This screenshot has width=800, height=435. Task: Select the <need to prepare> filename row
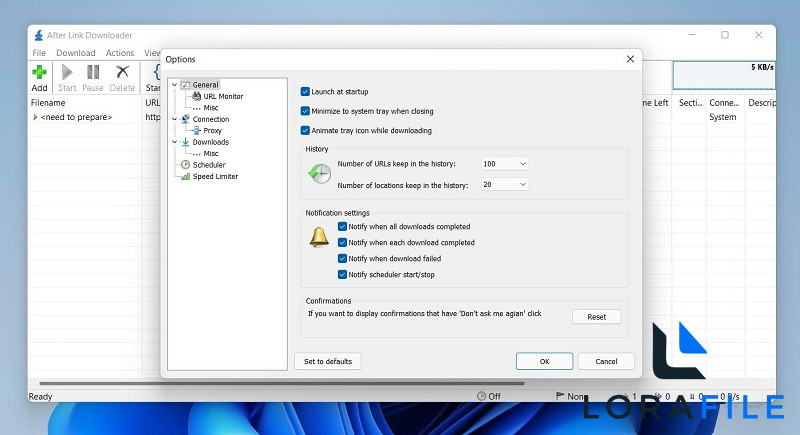point(76,117)
